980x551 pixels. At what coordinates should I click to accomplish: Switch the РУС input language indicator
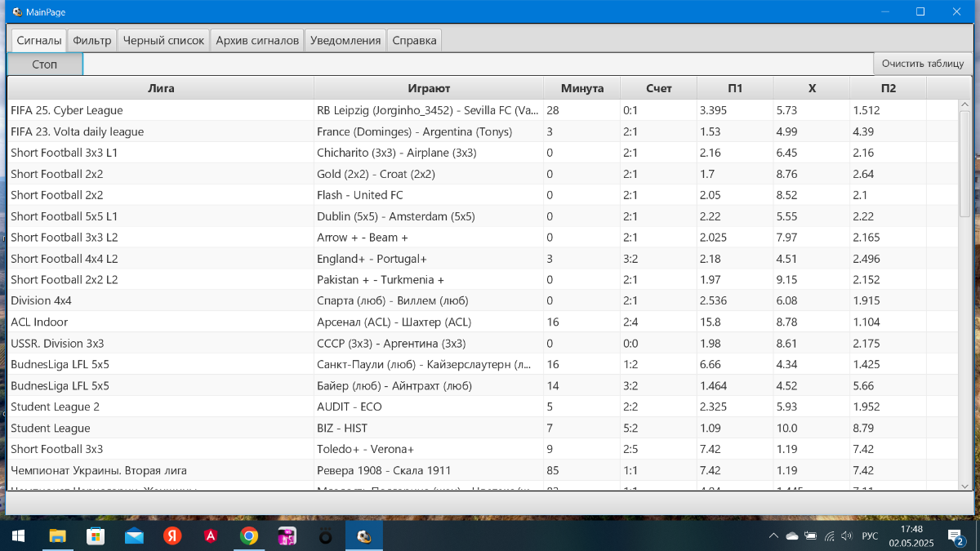point(871,535)
